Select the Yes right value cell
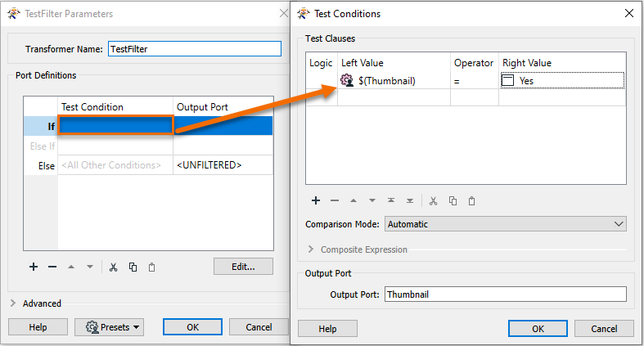 click(562, 80)
